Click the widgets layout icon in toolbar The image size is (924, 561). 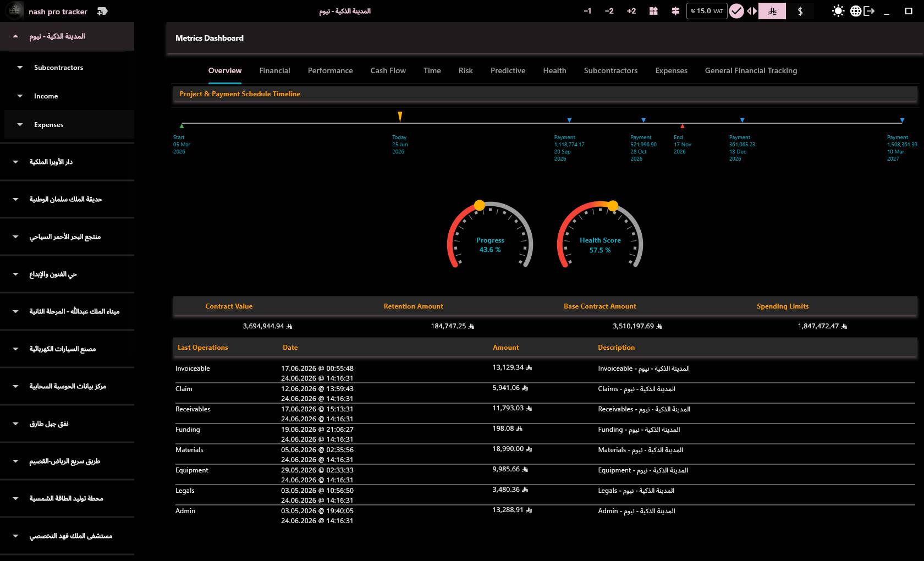point(653,11)
